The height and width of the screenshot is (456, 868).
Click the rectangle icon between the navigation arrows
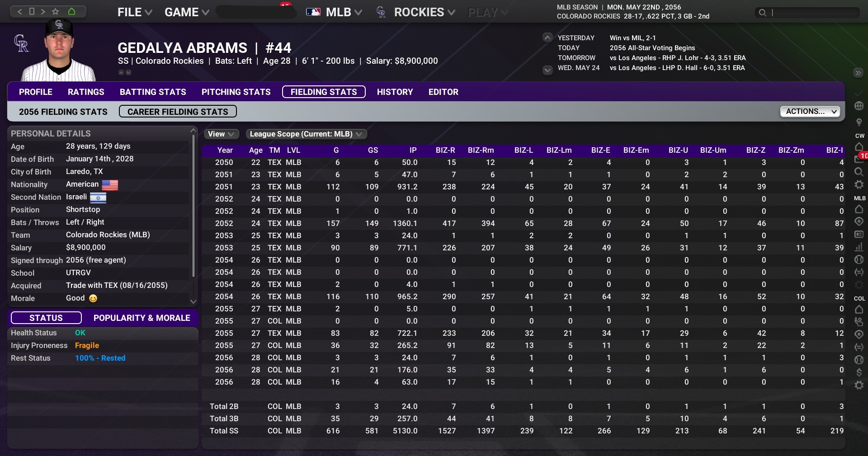pyautogui.click(x=32, y=12)
